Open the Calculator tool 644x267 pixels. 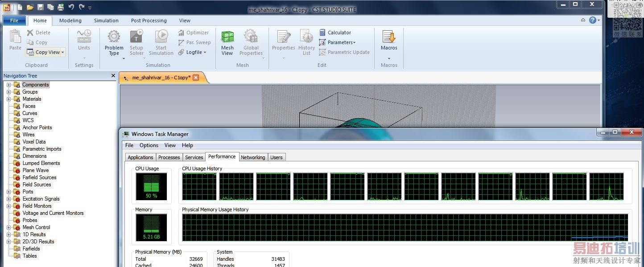click(x=335, y=33)
